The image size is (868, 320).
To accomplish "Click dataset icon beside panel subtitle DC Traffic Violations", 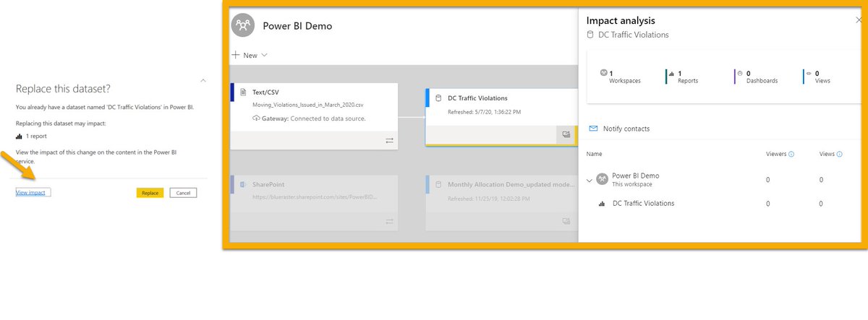I will pyautogui.click(x=590, y=34).
